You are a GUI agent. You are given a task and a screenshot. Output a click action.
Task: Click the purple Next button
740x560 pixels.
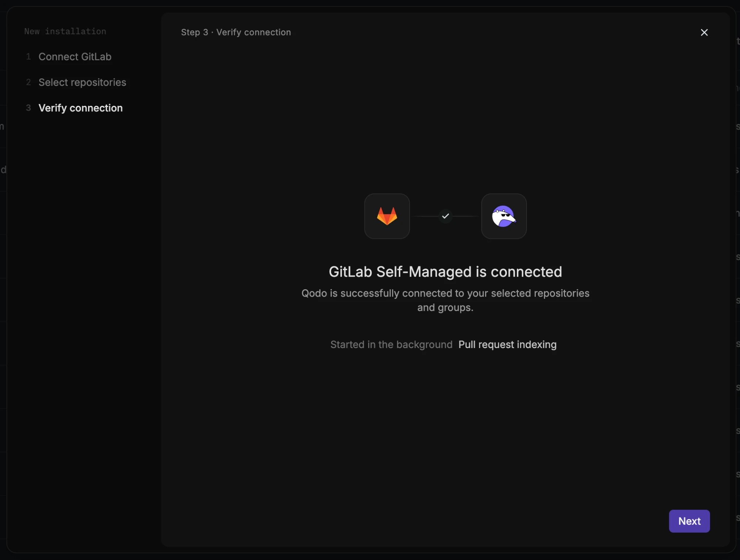(x=689, y=521)
